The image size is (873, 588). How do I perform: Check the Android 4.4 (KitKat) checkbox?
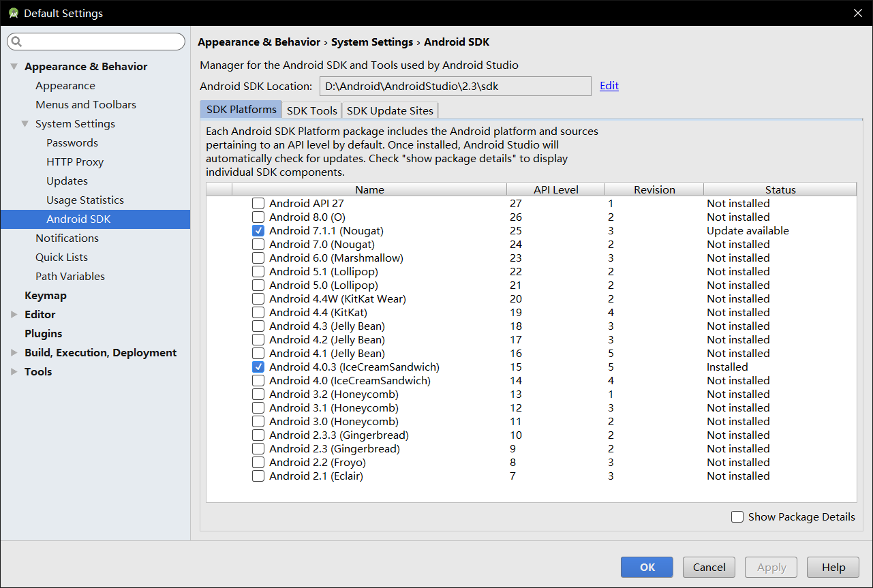(258, 312)
